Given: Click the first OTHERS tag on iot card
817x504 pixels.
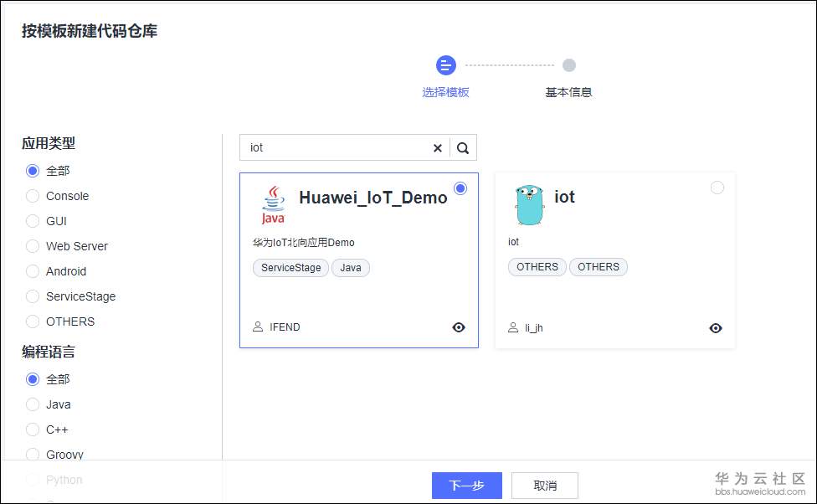Looking at the screenshot, I should click(x=537, y=267).
